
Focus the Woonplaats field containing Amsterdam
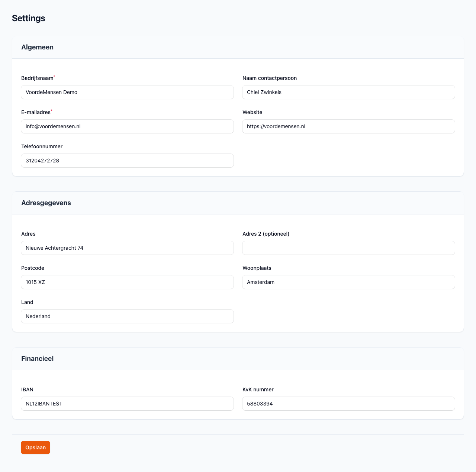pos(348,282)
